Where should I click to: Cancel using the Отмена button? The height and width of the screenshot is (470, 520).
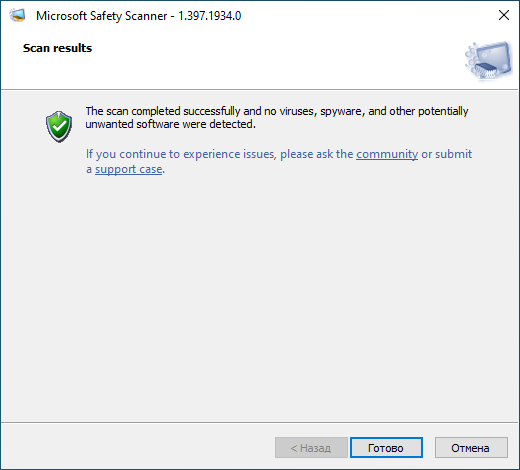tap(471, 448)
